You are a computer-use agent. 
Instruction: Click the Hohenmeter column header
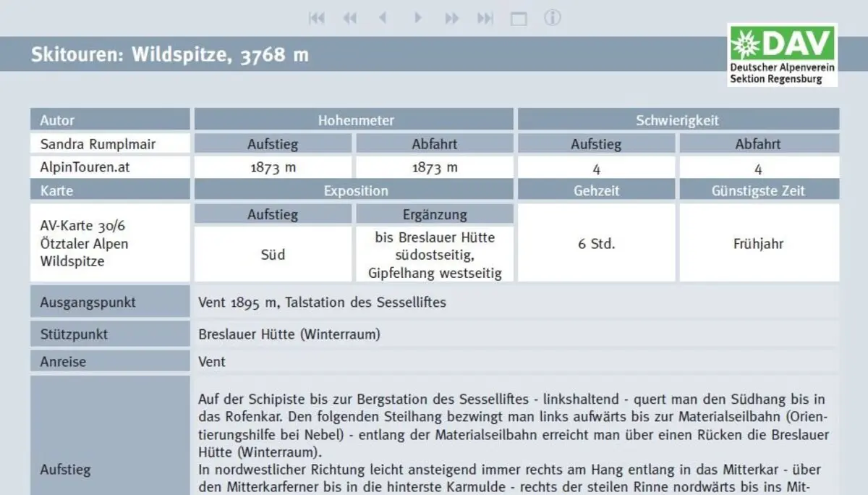pyautogui.click(x=355, y=120)
